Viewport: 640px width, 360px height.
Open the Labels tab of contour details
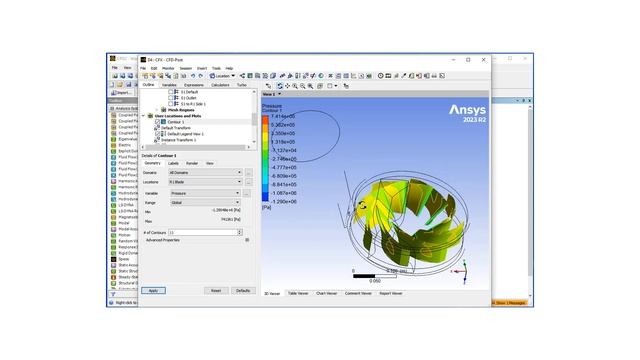[173, 164]
